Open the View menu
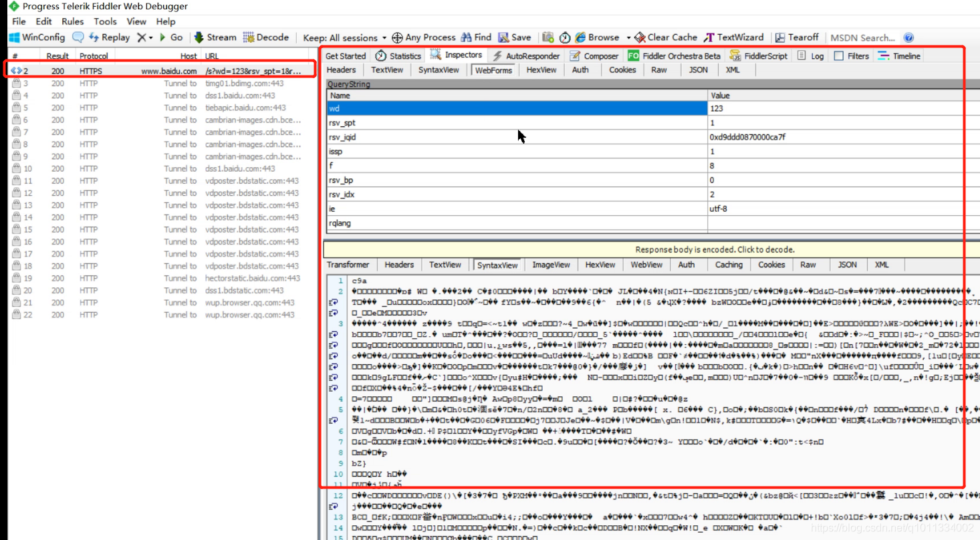 tap(136, 21)
